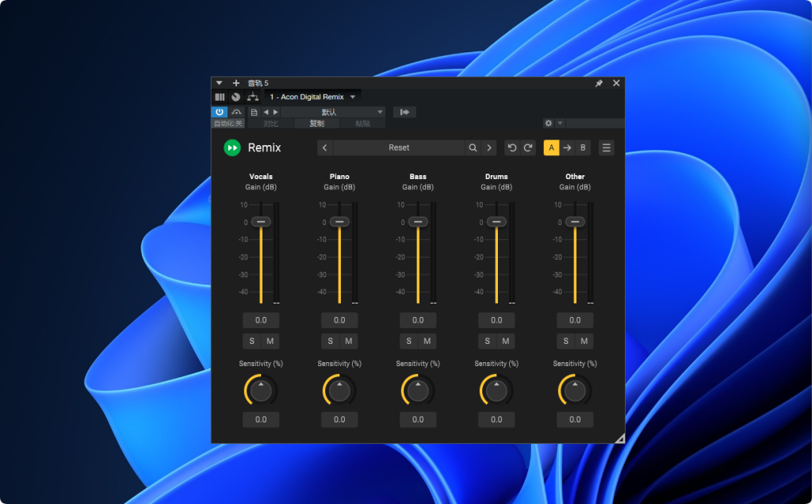The height and width of the screenshot is (504, 812).
Task: Click the Piano gain fader handle
Action: [339, 221]
